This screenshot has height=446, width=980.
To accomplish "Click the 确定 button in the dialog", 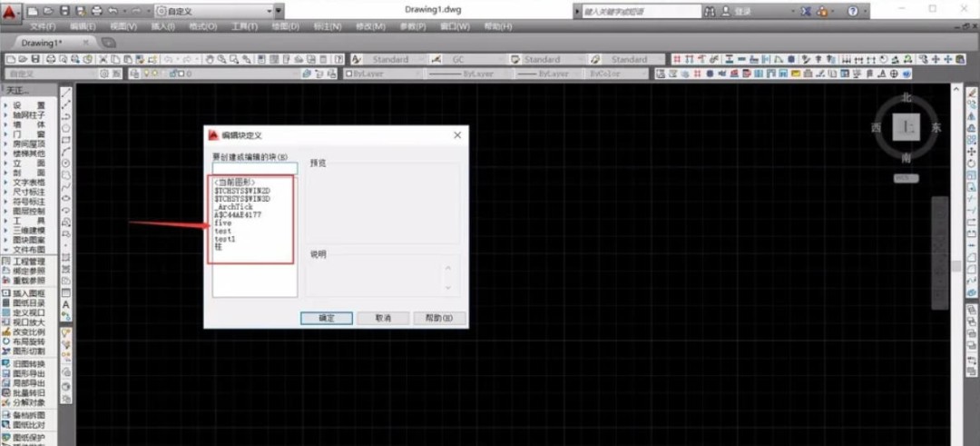I will click(326, 318).
